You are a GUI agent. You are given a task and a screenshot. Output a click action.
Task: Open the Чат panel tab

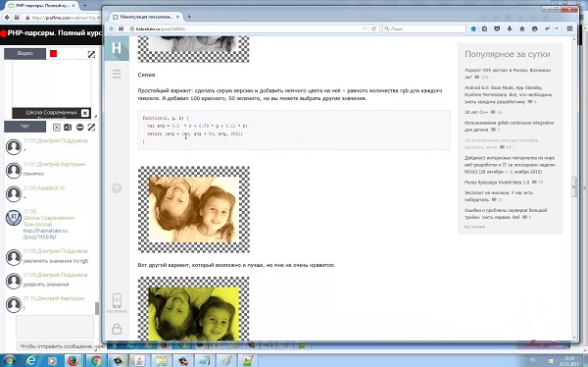pos(24,127)
